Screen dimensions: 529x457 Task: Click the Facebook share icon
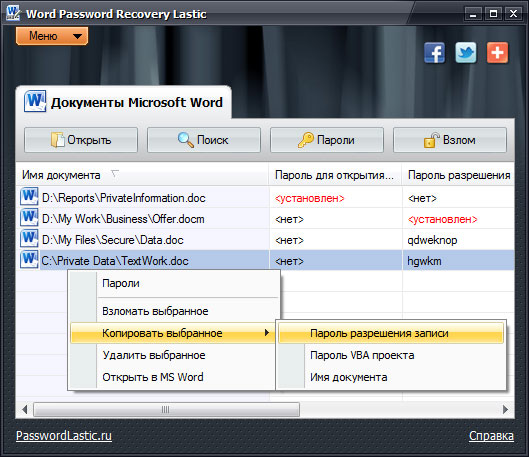(x=434, y=53)
